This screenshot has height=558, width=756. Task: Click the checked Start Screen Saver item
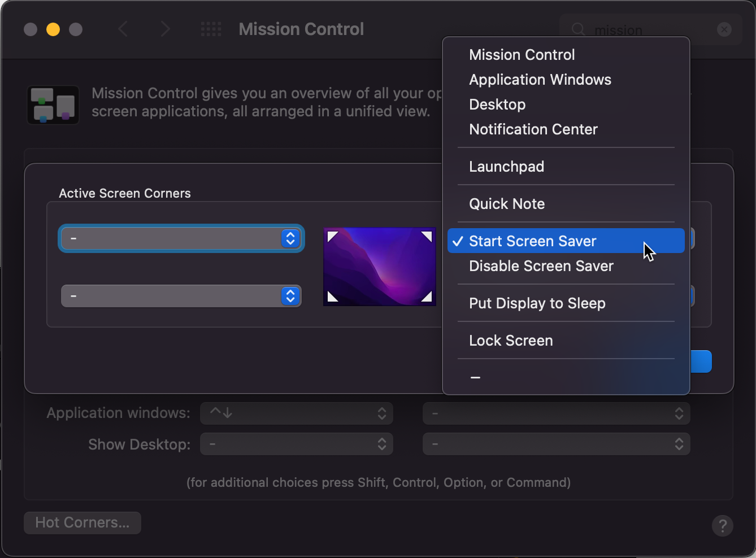(x=566, y=241)
